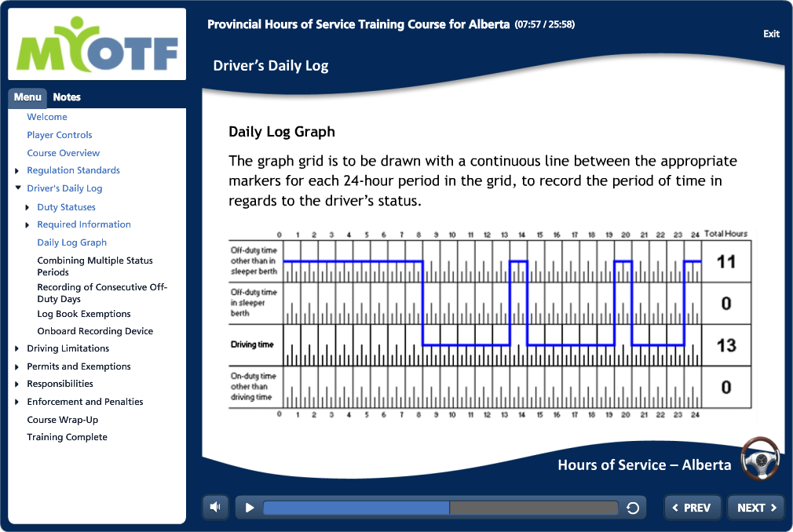Image resolution: width=793 pixels, height=532 pixels.
Task: Switch to the Notes tab
Action: [67, 97]
